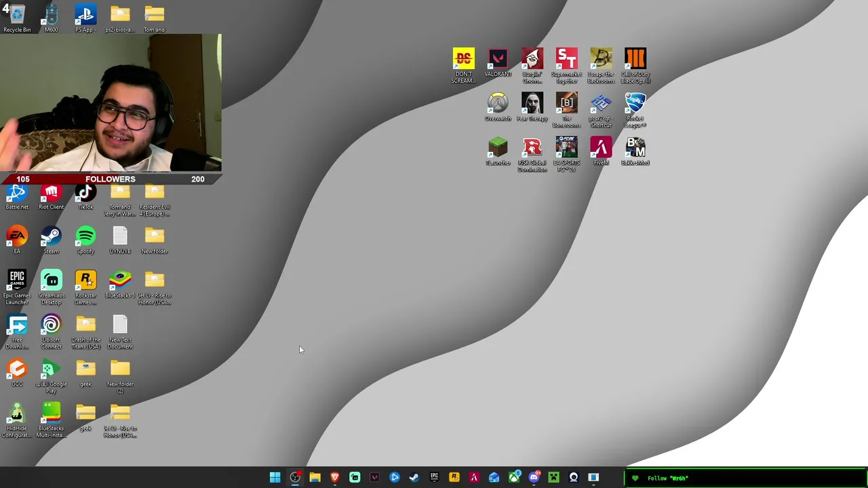Viewport: 868px width, 488px height.
Task: Open the Windows Start menu
Action: [275, 477]
